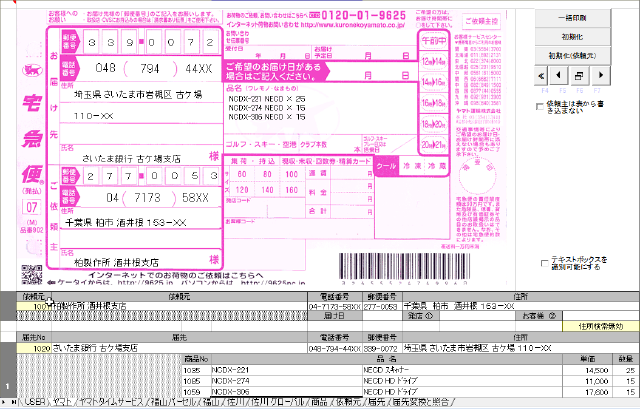The width and height of the screenshot is (640, 409).
Task: Click the last-sheet arrow in the sheet tab bar
Action: click(x=14, y=402)
